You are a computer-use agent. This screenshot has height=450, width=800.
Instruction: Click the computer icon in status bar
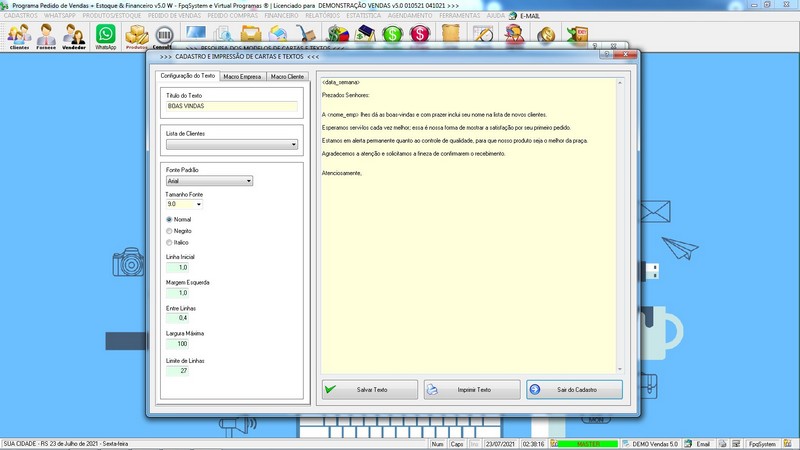pos(736,444)
